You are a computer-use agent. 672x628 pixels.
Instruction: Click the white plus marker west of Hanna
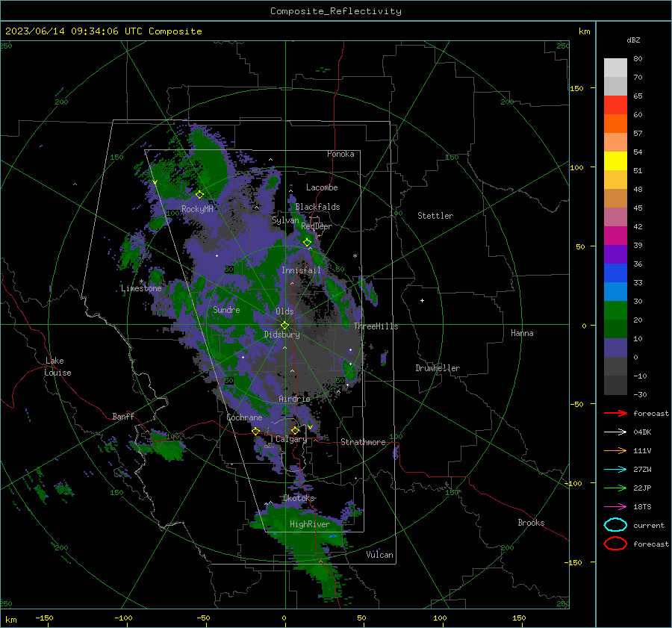point(422,300)
